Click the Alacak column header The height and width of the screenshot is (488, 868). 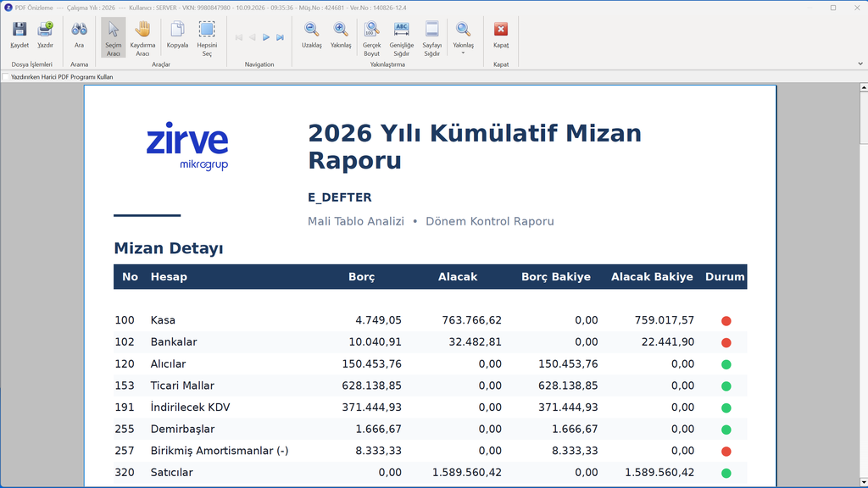[x=457, y=277]
